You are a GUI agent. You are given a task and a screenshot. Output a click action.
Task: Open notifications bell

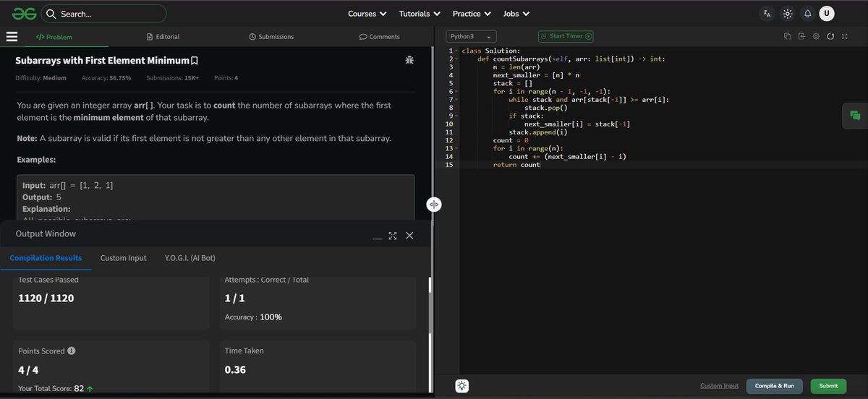tap(808, 14)
